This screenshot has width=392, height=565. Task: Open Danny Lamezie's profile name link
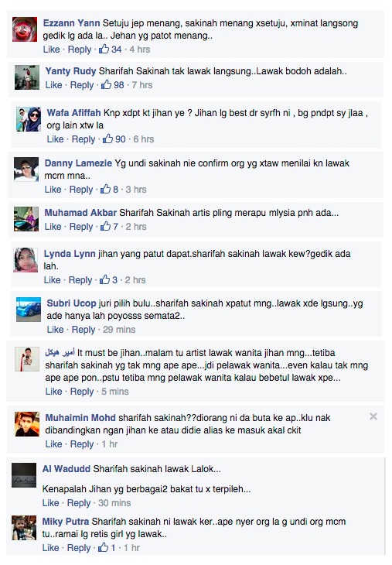[78, 163]
